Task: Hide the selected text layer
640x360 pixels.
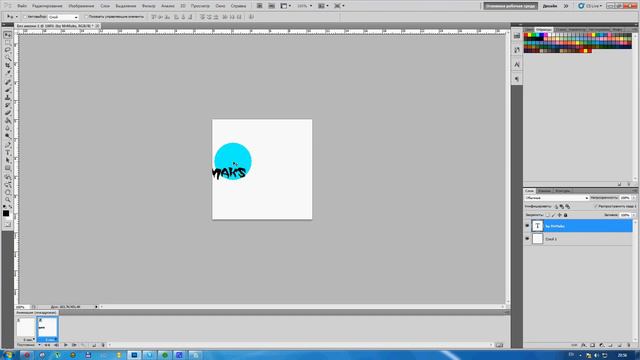Action: 527,226
